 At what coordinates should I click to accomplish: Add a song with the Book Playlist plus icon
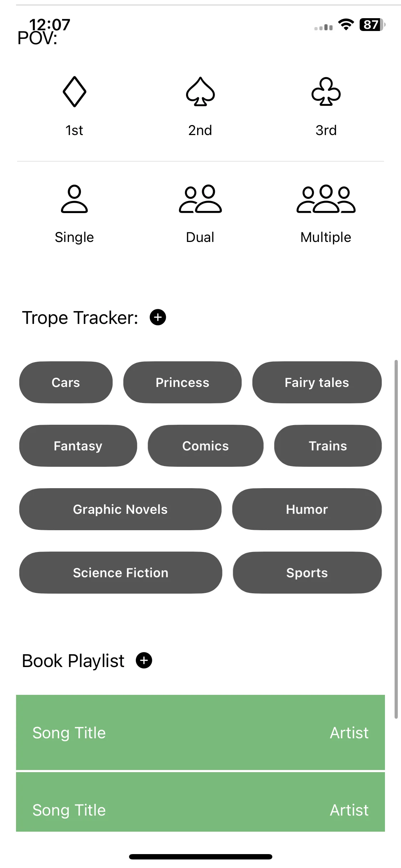click(144, 660)
